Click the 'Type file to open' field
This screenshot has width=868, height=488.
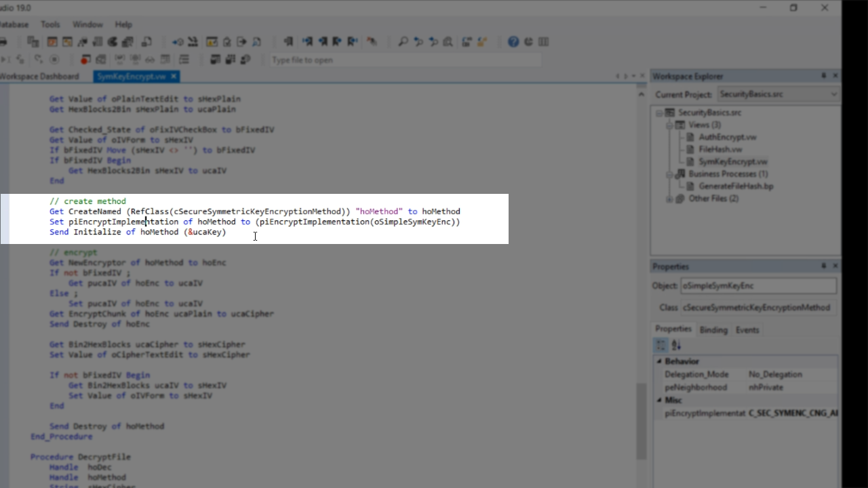(x=406, y=60)
